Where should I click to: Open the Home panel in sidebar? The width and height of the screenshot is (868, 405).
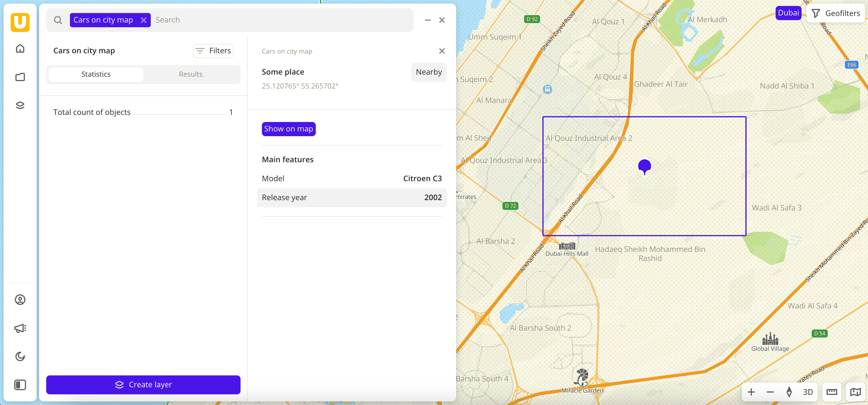[x=20, y=48]
